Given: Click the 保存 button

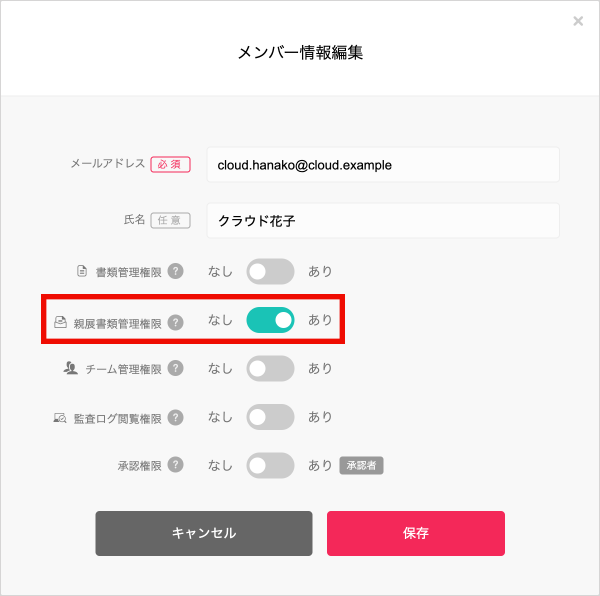Looking at the screenshot, I should (x=416, y=533).
